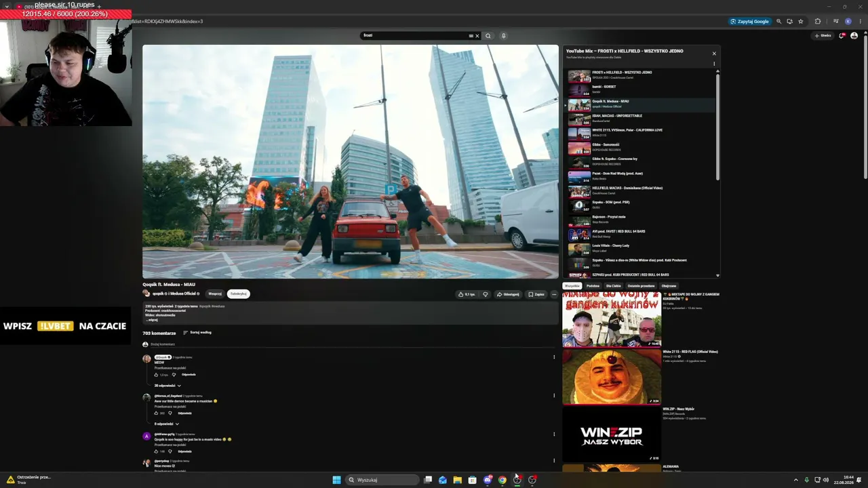Play 'Szpaku - DOM (prod. PSR)' in playlist
868x488 pixels.
tap(640, 205)
